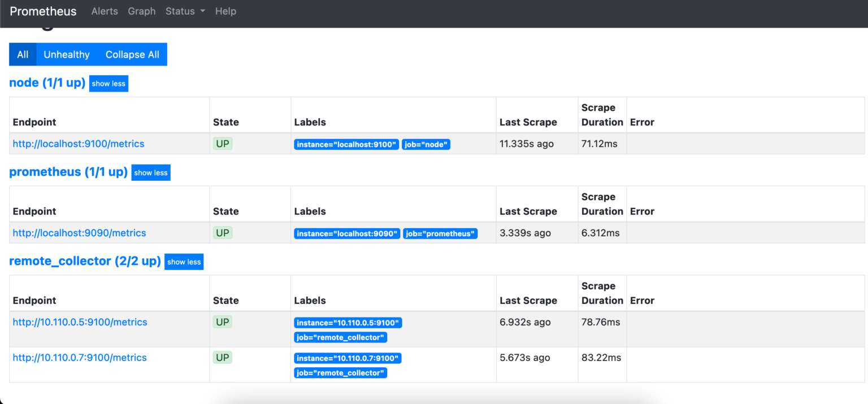This screenshot has width=868, height=404.
Task: Open the localhost:9090 metrics endpoint
Action: pyautogui.click(x=79, y=233)
